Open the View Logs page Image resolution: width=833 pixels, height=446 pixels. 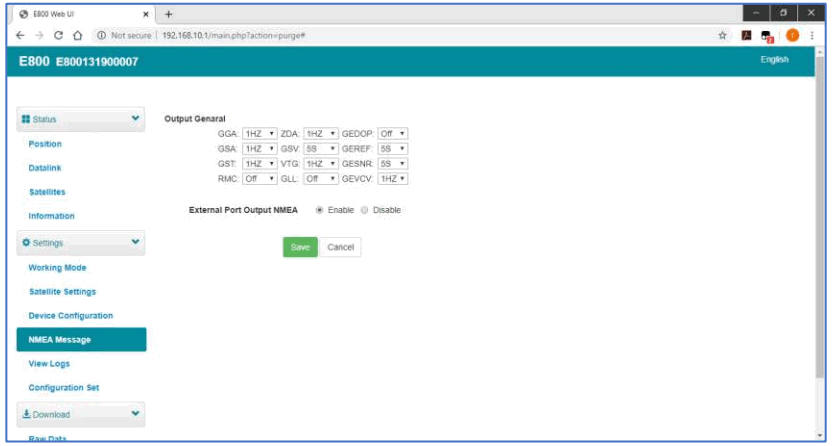[x=49, y=364]
